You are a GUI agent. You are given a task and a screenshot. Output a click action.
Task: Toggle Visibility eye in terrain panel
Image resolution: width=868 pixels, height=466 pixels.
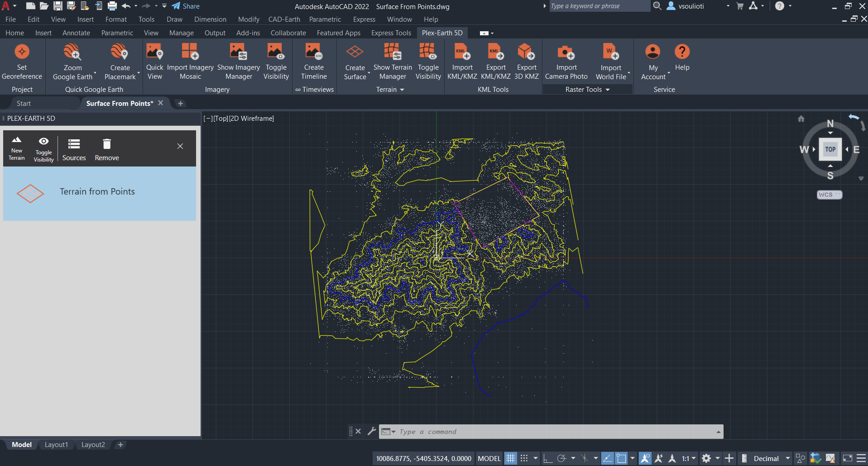(43, 149)
